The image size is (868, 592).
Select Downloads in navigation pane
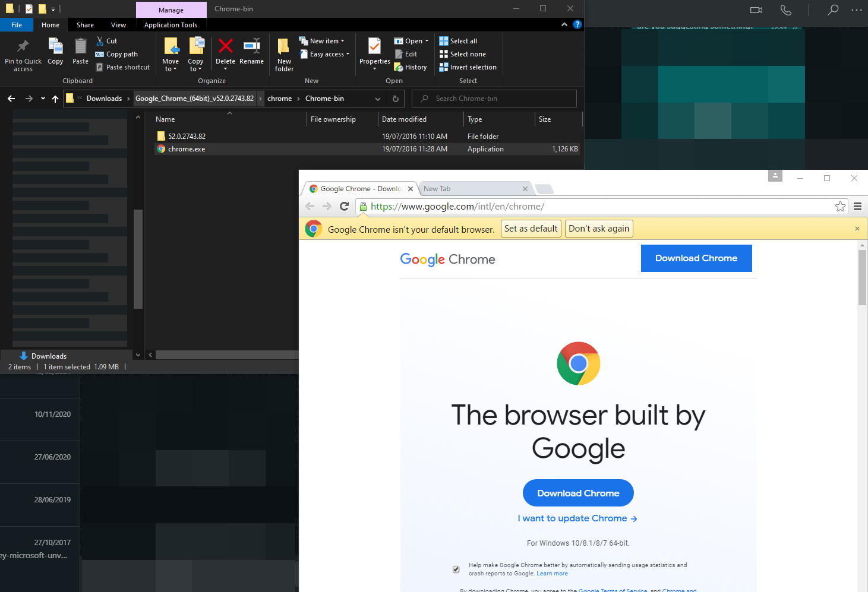click(x=49, y=356)
